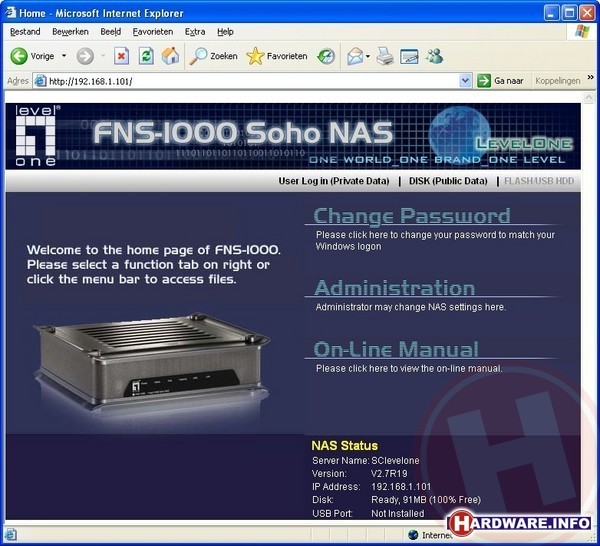Refresh the page with green arrows icon

click(146, 56)
